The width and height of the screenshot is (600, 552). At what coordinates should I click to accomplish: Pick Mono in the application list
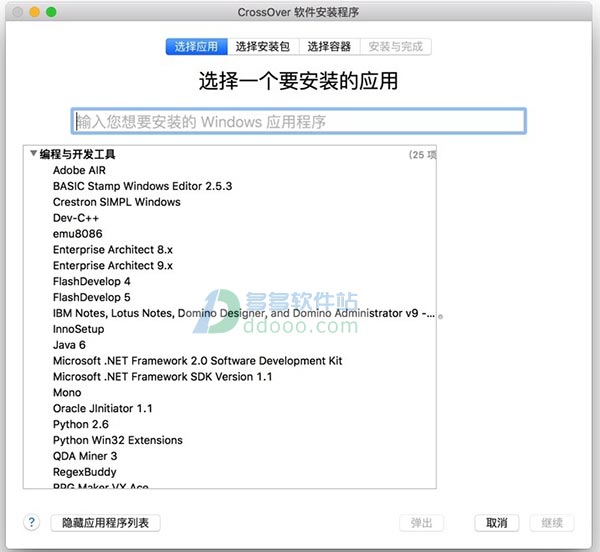(x=67, y=392)
